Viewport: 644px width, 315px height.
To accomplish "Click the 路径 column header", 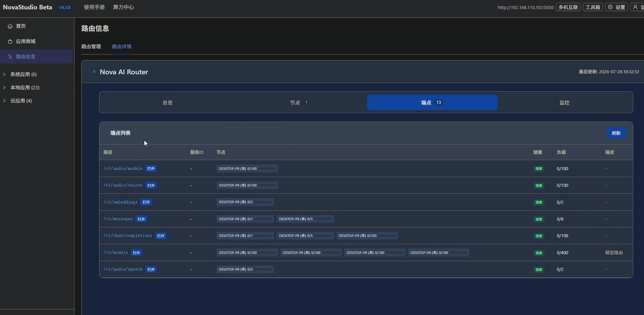I will click(108, 152).
